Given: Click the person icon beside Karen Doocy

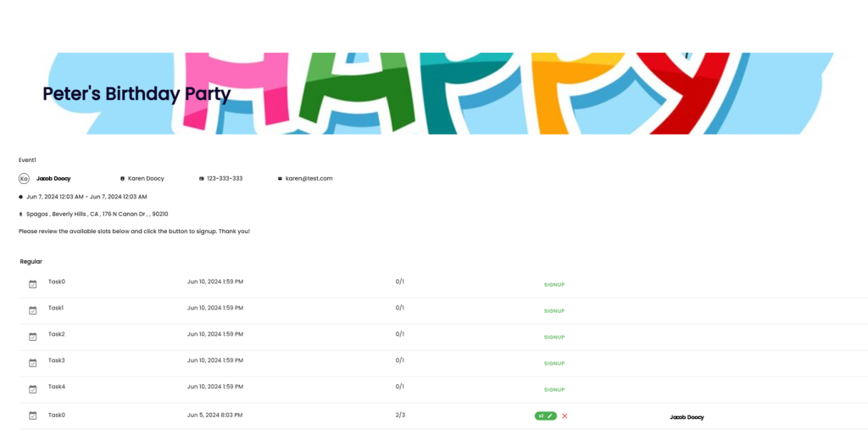Looking at the screenshot, I should [123, 179].
